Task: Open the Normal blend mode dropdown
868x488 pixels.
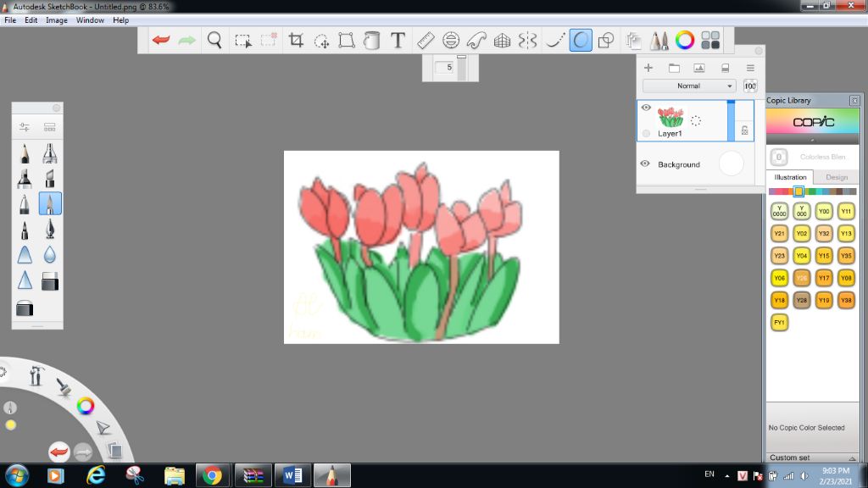Action: [689, 86]
